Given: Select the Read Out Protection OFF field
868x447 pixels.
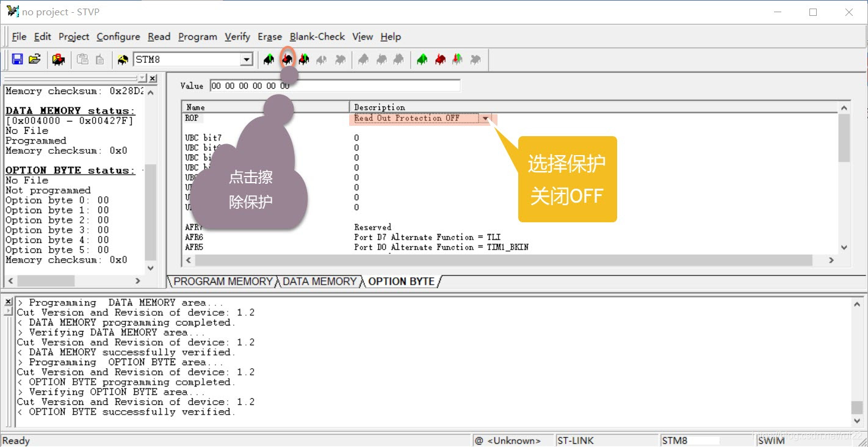Looking at the screenshot, I should [x=415, y=118].
